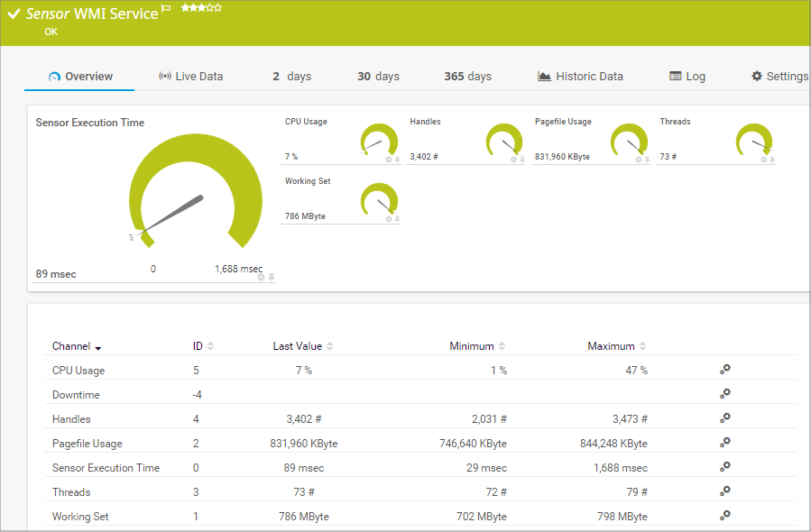Toggle pin on the Working Set gauge

click(398, 219)
